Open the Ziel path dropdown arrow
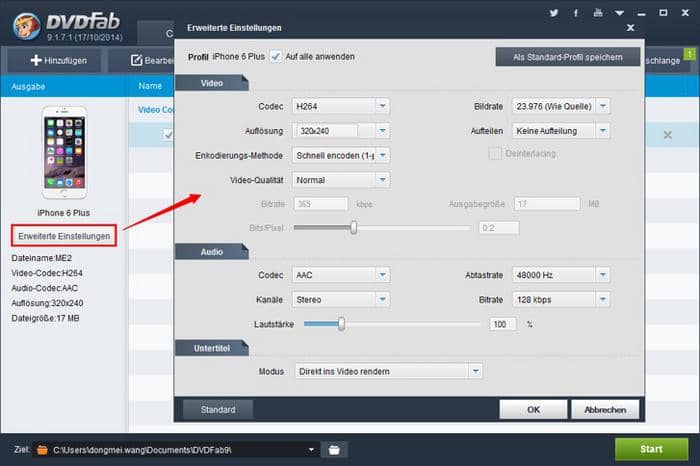The image size is (700, 466). [311, 449]
